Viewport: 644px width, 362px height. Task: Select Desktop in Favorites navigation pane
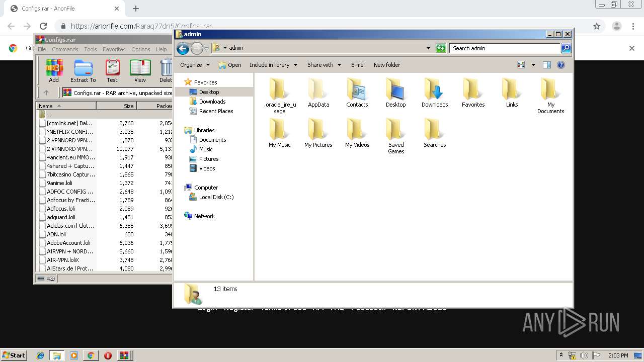[x=209, y=92]
